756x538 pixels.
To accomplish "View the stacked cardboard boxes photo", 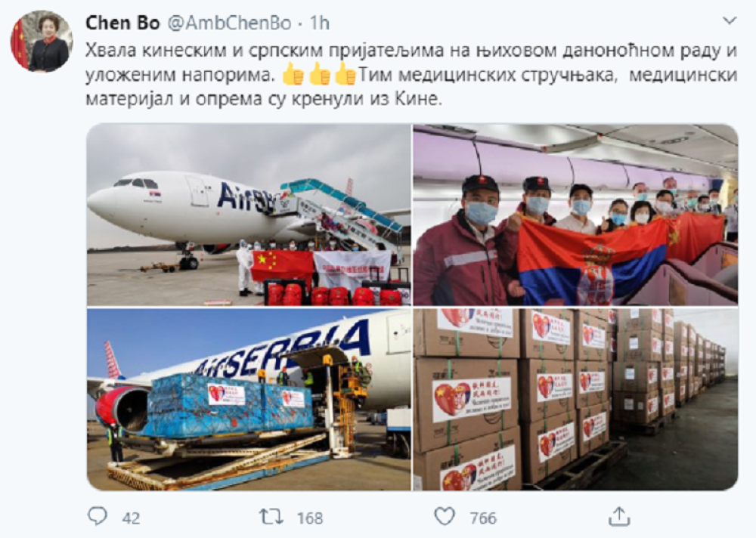I will coord(575,400).
